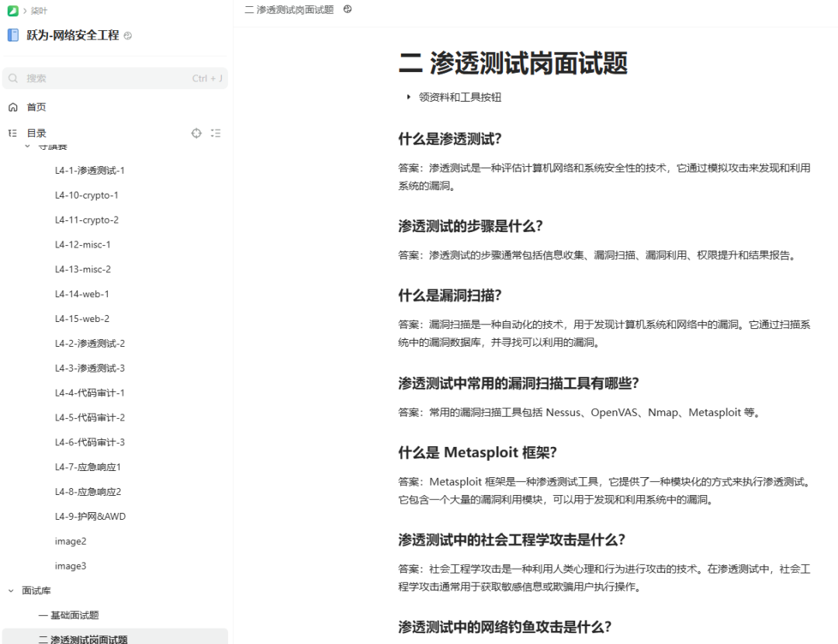Click header title 二 渗透测试岗面试题
The height and width of the screenshot is (644, 838).
tap(289, 9)
